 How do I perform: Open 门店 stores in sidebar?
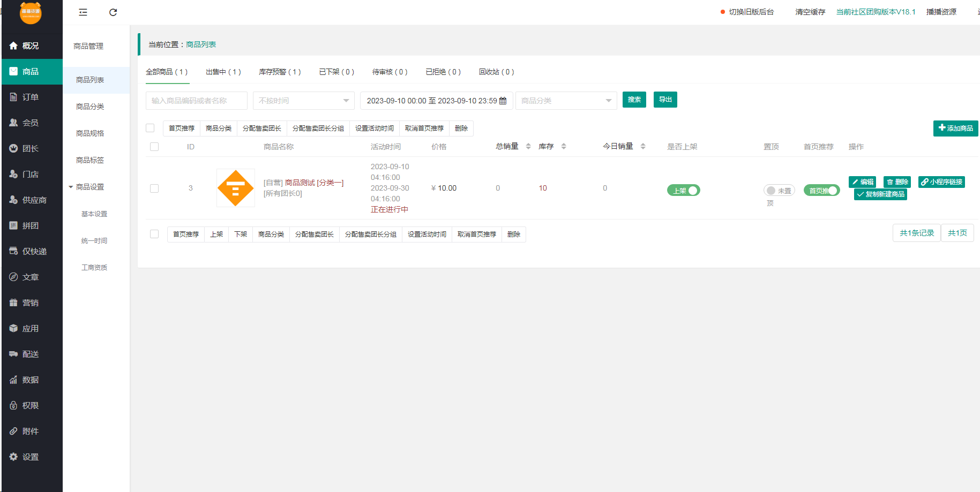coord(32,175)
